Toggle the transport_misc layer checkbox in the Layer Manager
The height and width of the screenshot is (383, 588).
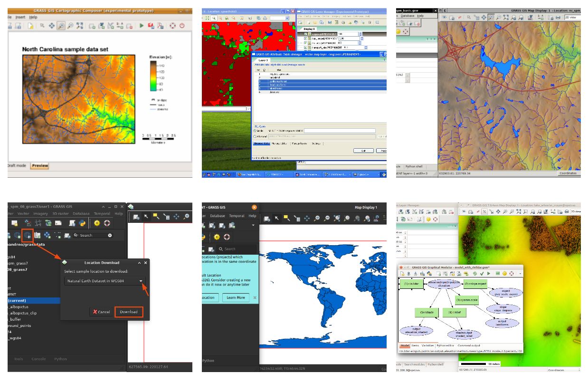[x=305, y=48]
